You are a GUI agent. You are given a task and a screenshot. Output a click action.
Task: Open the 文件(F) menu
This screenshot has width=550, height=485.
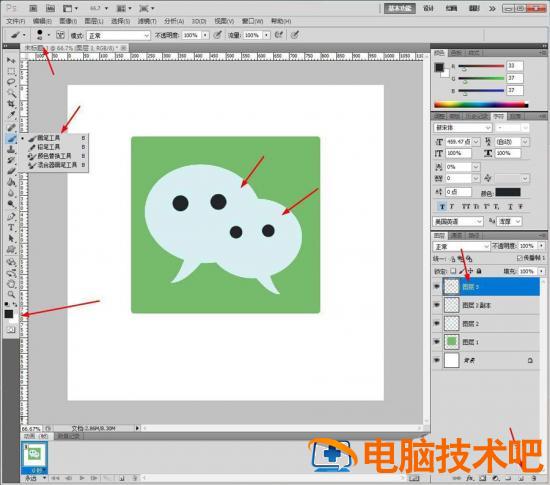point(16,21)
